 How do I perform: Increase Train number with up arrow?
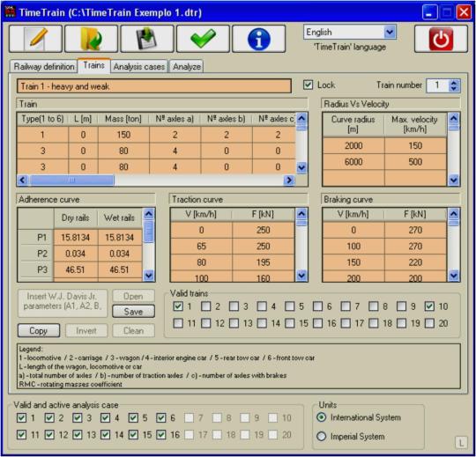pos(454,83)
